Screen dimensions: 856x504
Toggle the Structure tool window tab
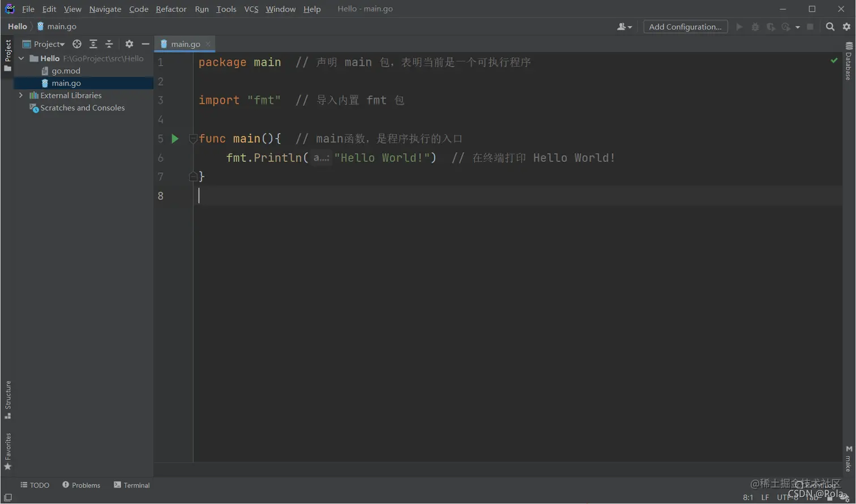coord(7,399)
